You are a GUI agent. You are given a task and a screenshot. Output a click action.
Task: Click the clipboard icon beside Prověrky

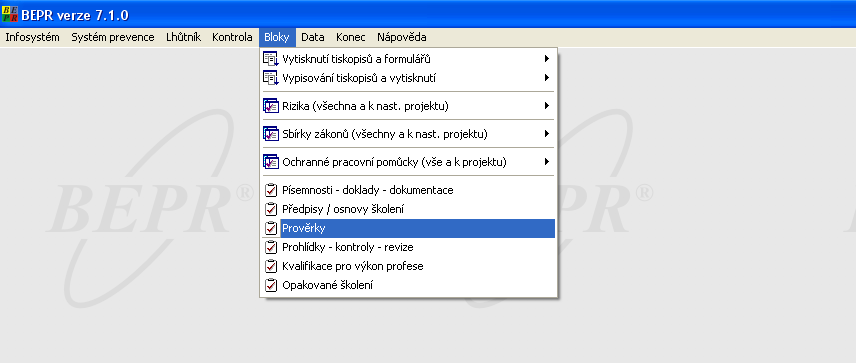point(271,228)
